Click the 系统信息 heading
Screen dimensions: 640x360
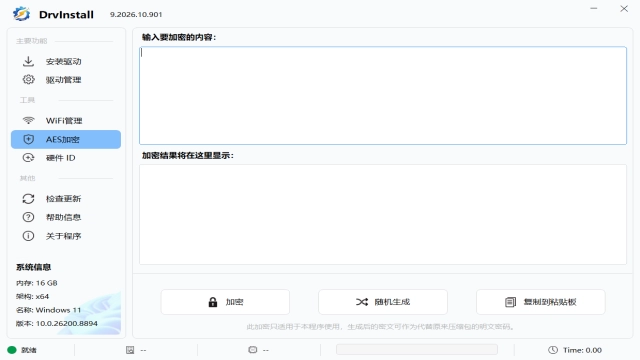pyautogui.click(x=33, y=267)
